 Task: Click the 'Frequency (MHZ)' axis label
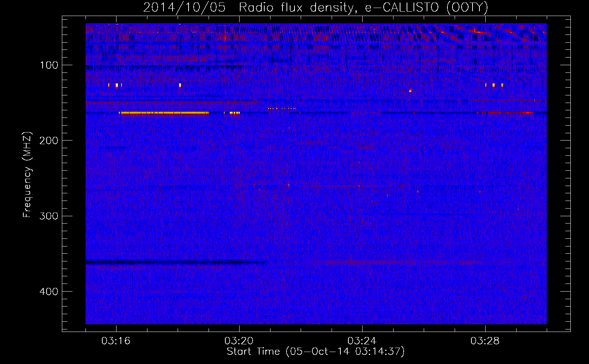[27, 174]
